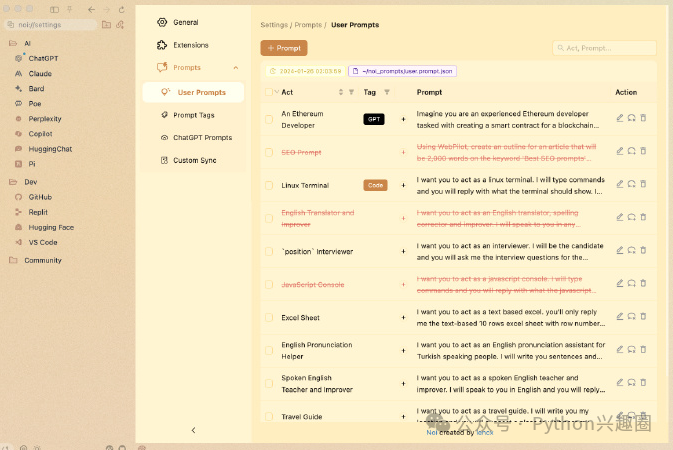The image size is (673, 450).
Task: Collapse the settings sidebar with left chevron
Action: 194,430
